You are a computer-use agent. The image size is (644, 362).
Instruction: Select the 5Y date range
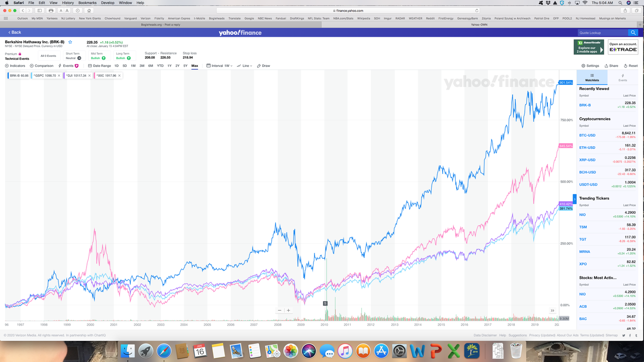click(x=185, y=66)
